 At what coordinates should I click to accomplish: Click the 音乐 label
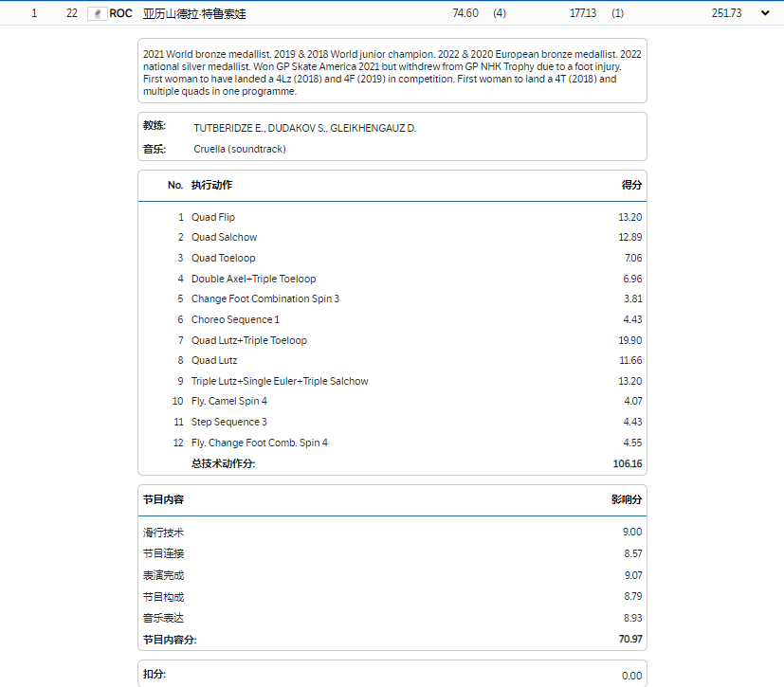pos(154,149)
